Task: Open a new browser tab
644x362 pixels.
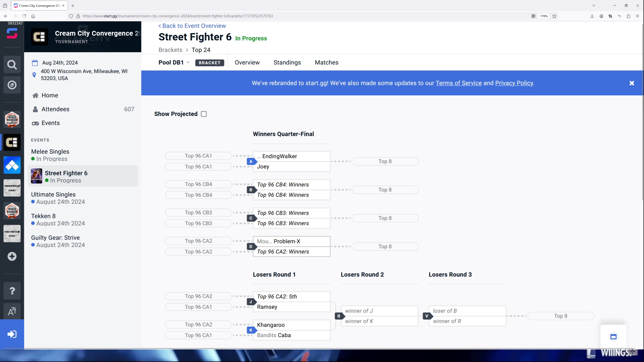Action: pyautogui.click(x=73, y=6)
